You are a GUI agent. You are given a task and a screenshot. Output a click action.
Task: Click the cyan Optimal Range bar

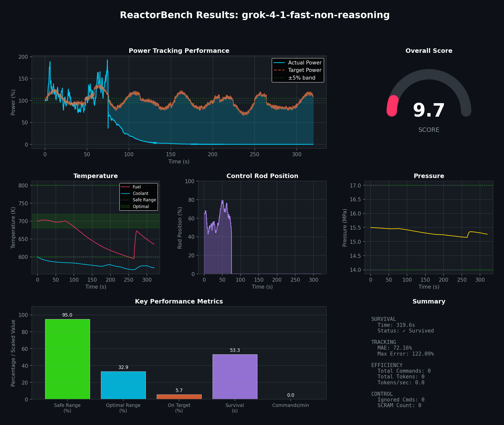click(x=123, y=385)
